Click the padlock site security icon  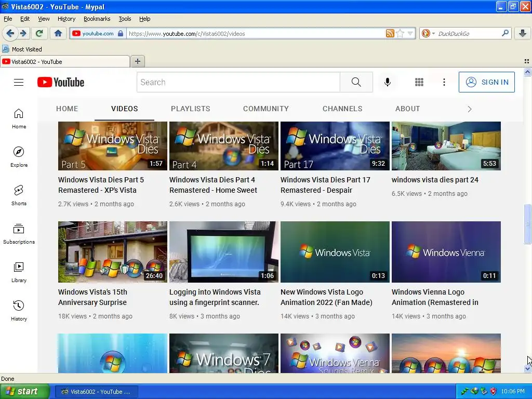(x=121, y=33)
